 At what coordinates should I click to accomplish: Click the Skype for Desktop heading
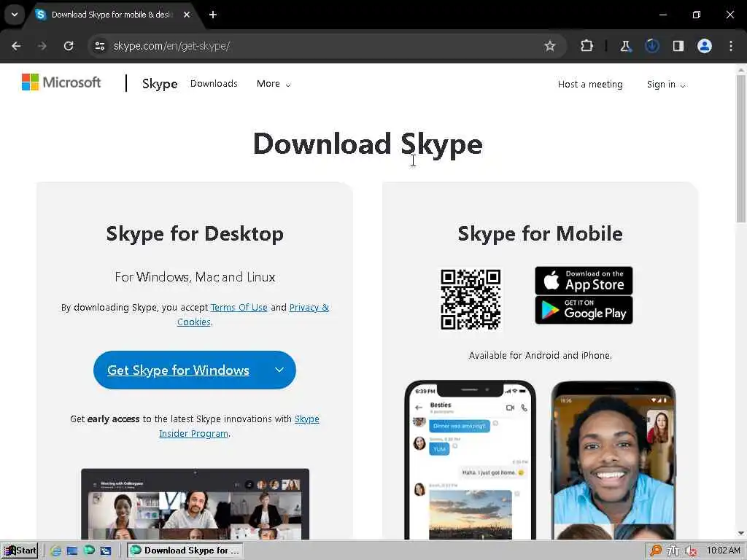pyautogui.click(x=195, y=234)
